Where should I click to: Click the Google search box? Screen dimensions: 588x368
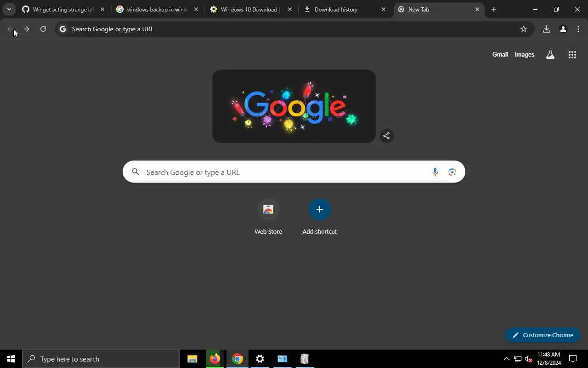click(x=294, y=172)
